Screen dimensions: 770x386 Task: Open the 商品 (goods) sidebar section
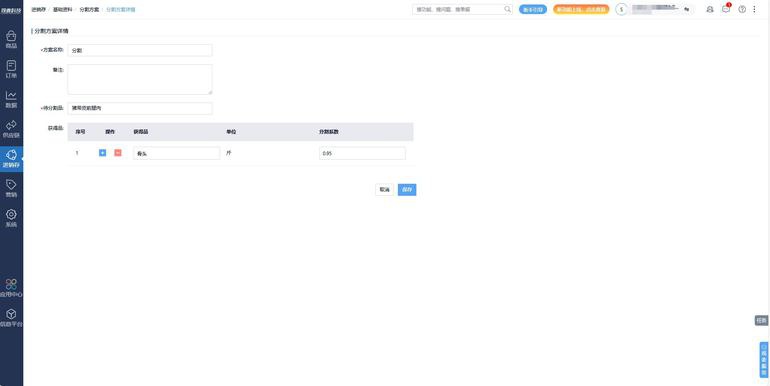(x=11, y=39)
